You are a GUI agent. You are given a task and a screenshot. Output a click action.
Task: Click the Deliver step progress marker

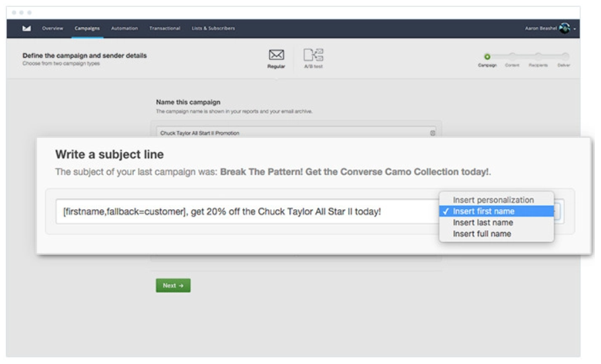tap(565, 57)
